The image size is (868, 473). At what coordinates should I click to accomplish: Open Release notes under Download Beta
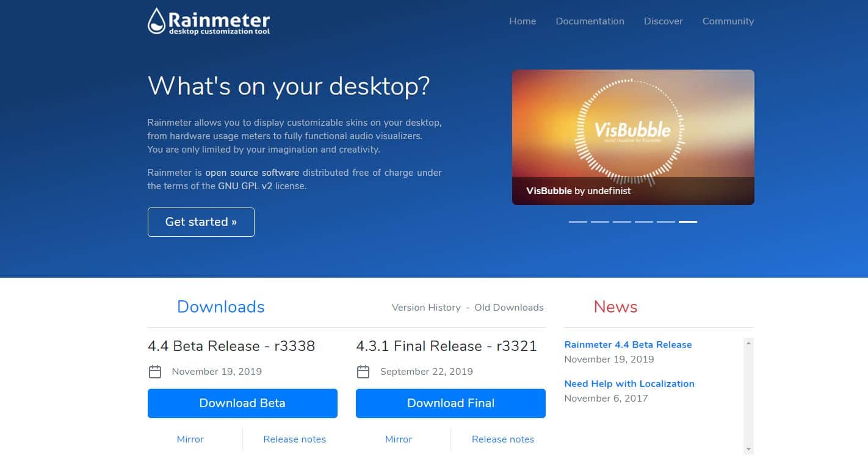click(x=295, y=439)
